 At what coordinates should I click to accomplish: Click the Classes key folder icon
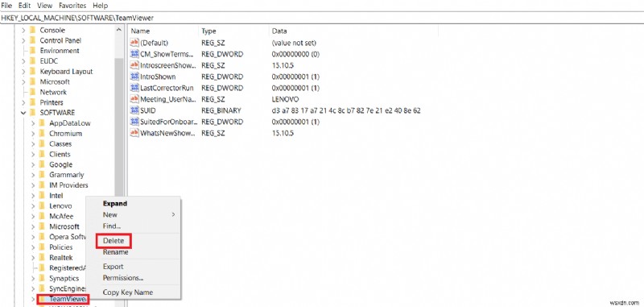42,144
